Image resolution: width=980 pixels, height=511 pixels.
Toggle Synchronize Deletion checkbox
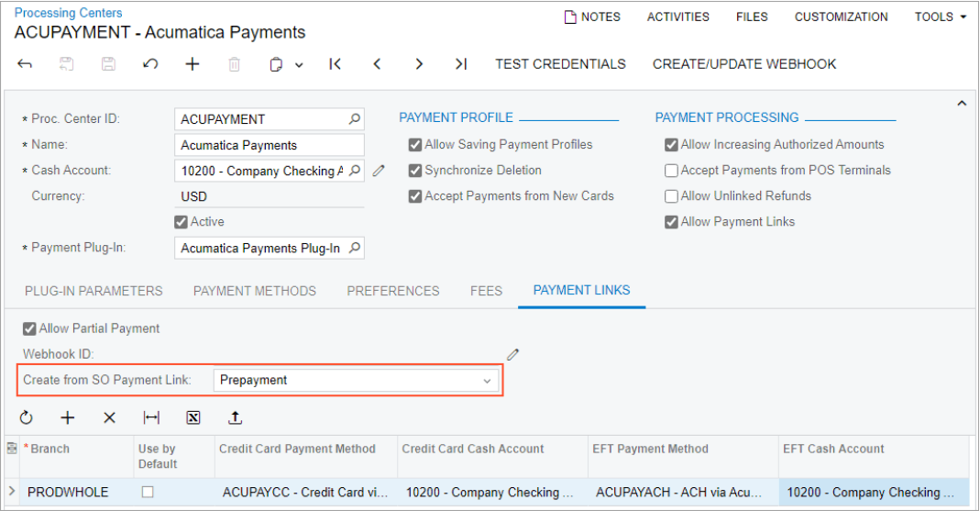point(415,171)
